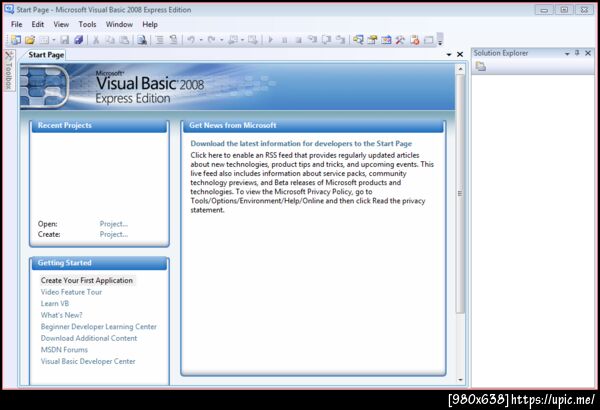
Task: Click the Start Page vertical scrollbar thumb
Action: pyautogui.click(x=460, y=193)
